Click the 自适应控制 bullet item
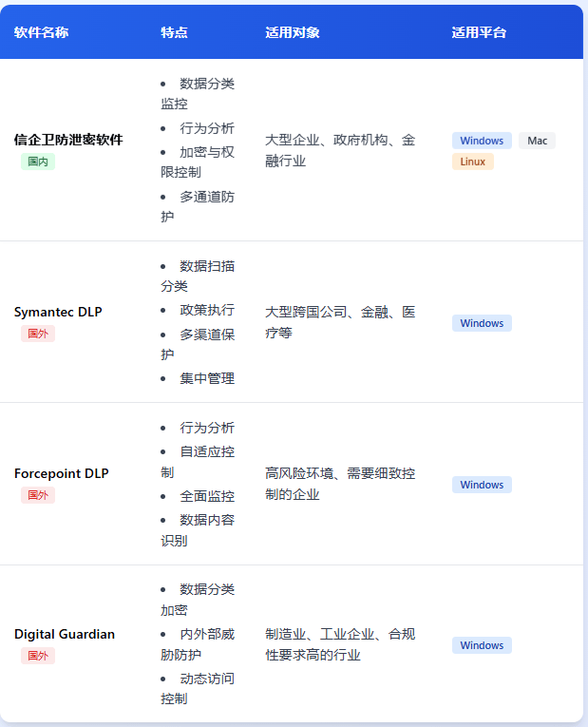This screenshot has width=588, height=727. pos(198,462)
